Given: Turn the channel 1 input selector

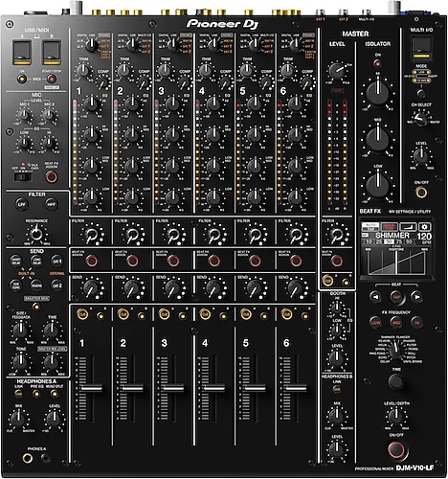Looking at the screenshot, I should 91,45.
